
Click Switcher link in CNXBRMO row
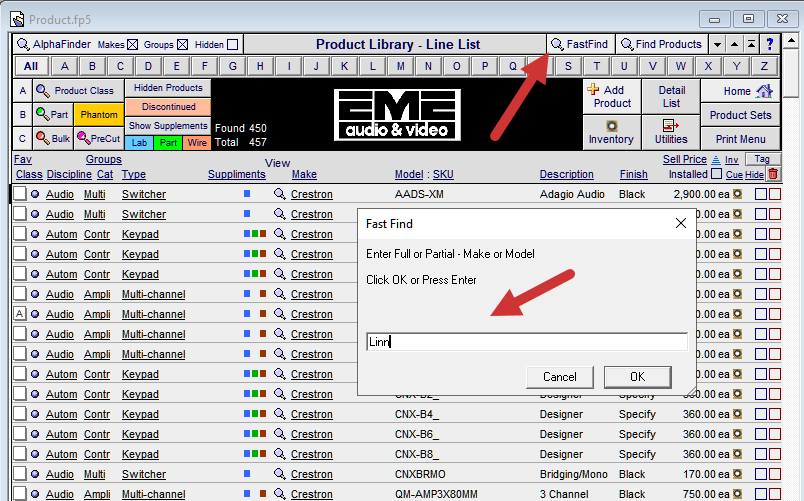(x=144, y=474)
